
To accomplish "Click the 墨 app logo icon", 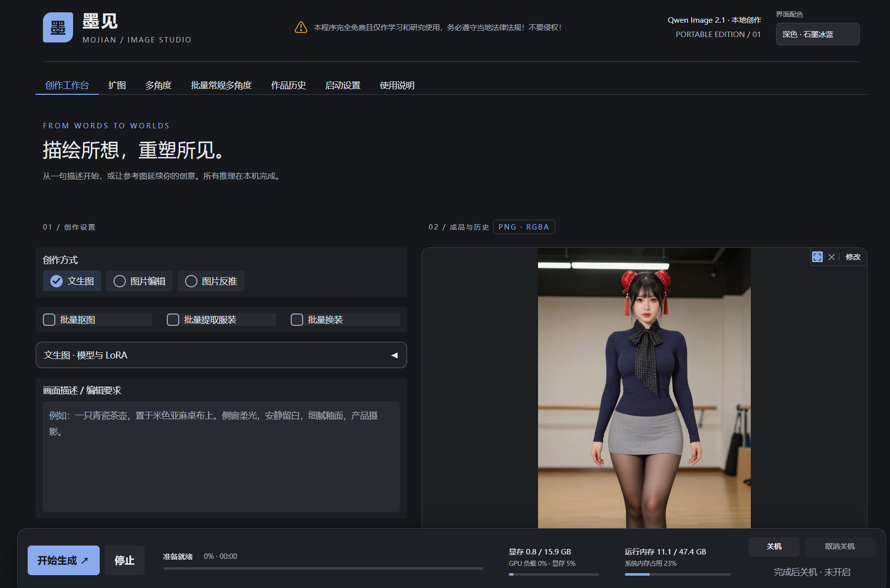I will click(x=58, y=27).
